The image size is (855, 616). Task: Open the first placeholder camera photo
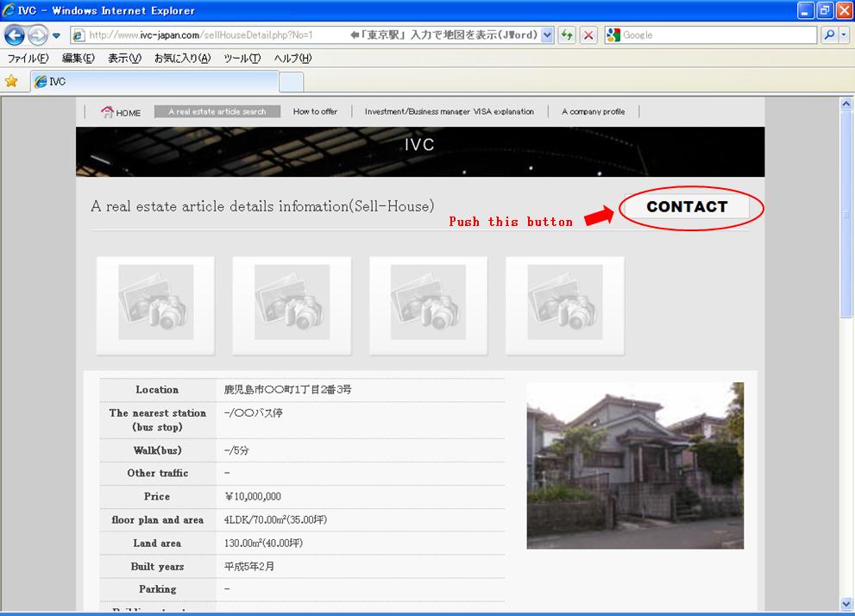pyautogui.click(x=155, y=305)
